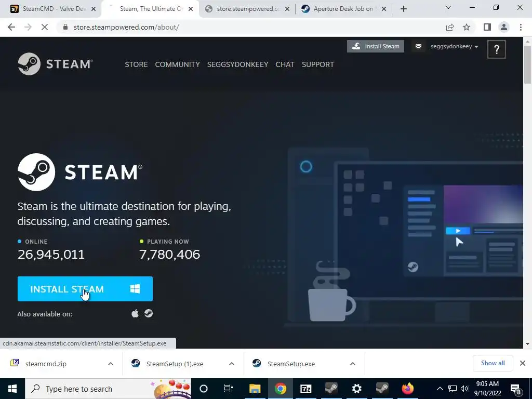
Task: Click the taskbar clock and date
Action: [x=487, y=389]
